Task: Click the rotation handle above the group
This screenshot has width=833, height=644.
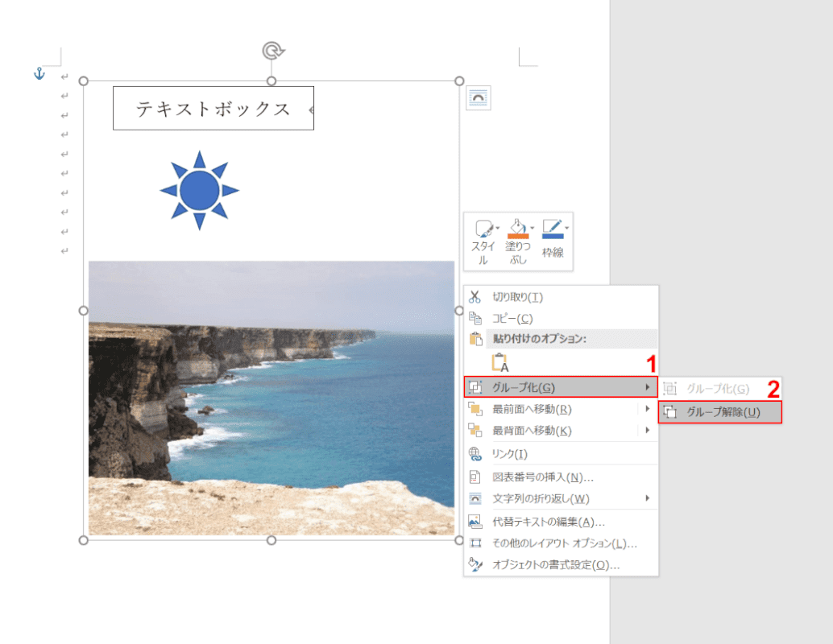Action: (273, 51)
